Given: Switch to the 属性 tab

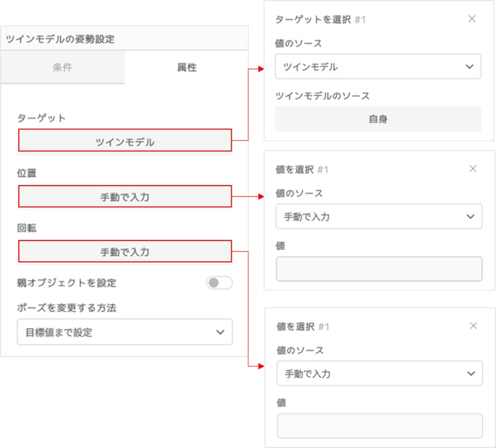Looking at the screenshot, I should [x=186, y=67].
